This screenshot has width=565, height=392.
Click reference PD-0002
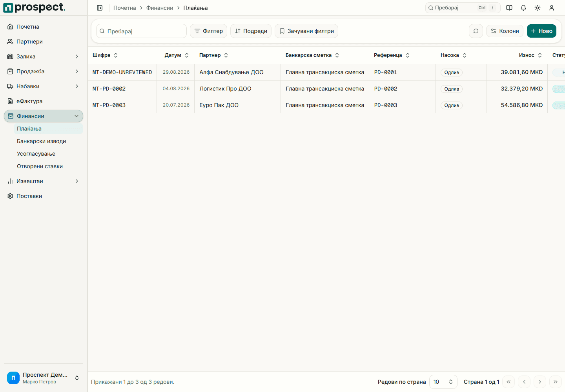[x=386, y=89]
